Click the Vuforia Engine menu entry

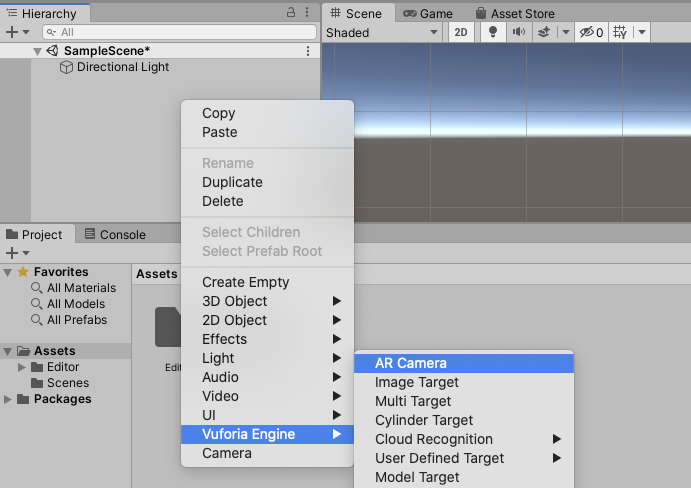pyautogui.click(x=267, y=434)
